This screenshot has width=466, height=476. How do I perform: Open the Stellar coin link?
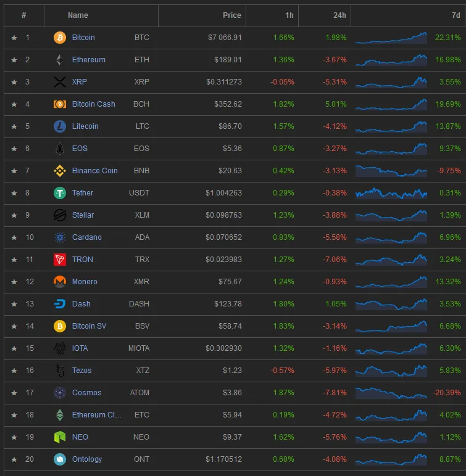click(83, 215)
